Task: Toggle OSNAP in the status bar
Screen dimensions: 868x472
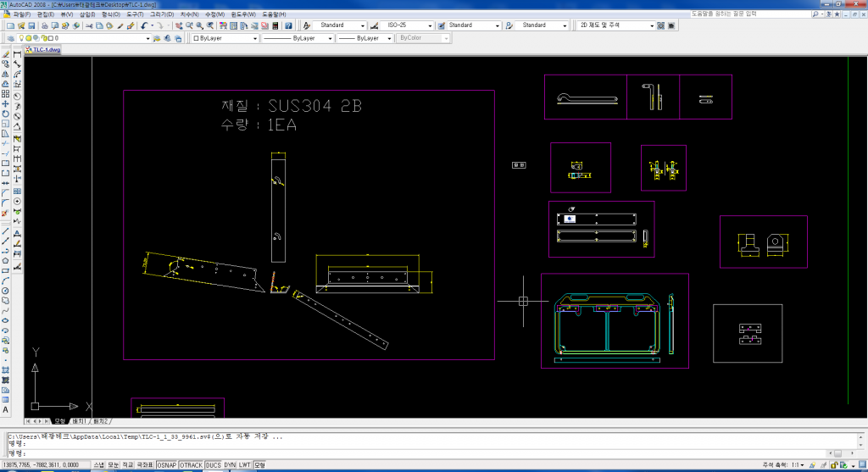Action: pos(167,465)
